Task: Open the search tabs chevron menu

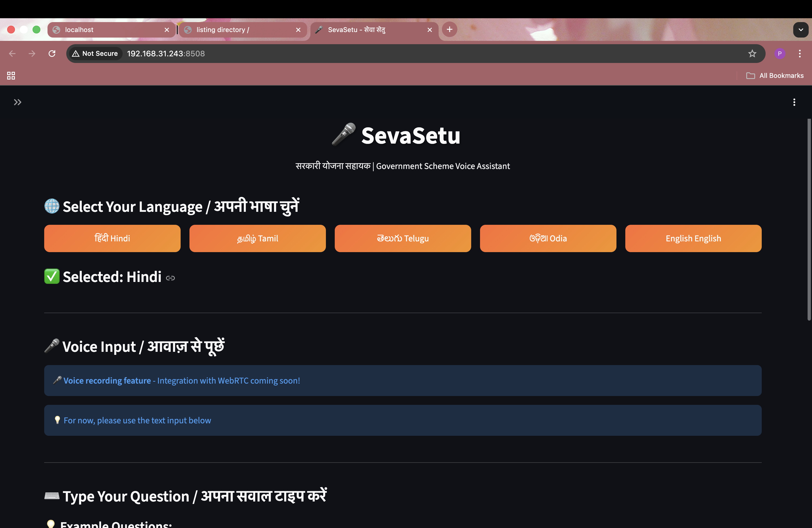Action: click(801, 30)
